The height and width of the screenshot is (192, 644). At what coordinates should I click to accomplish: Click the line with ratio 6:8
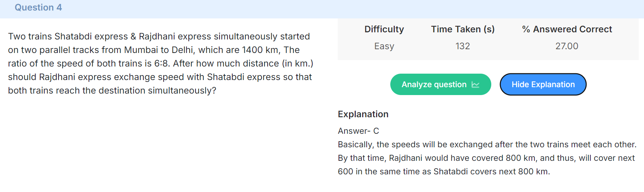tap(161, 63)
